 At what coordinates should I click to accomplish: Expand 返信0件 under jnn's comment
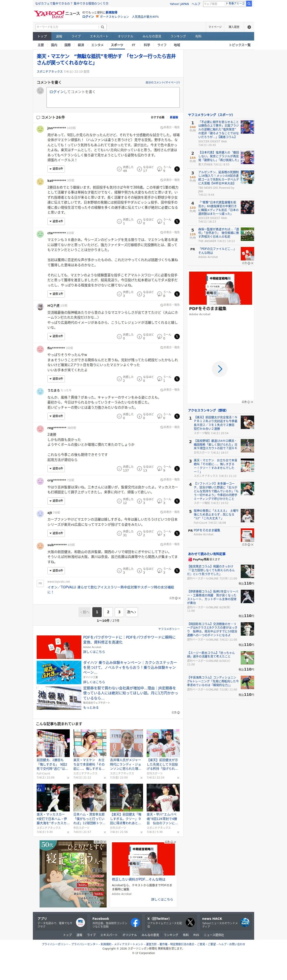tap(56, 169)
